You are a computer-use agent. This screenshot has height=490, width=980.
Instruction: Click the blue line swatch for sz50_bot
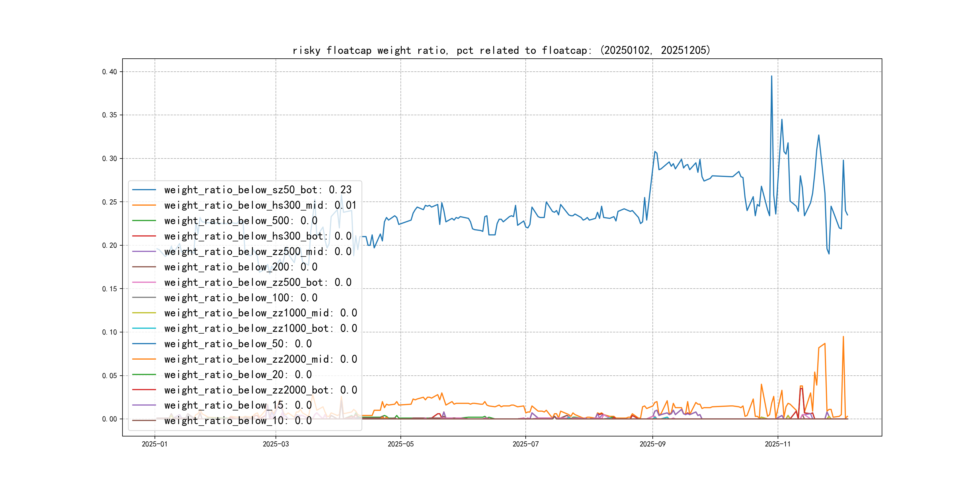144,190
